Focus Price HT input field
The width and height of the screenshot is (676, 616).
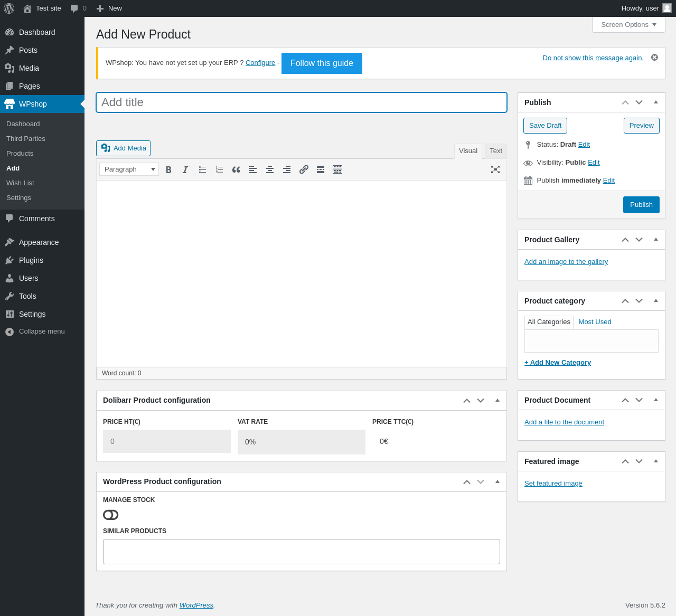point(167,441)
